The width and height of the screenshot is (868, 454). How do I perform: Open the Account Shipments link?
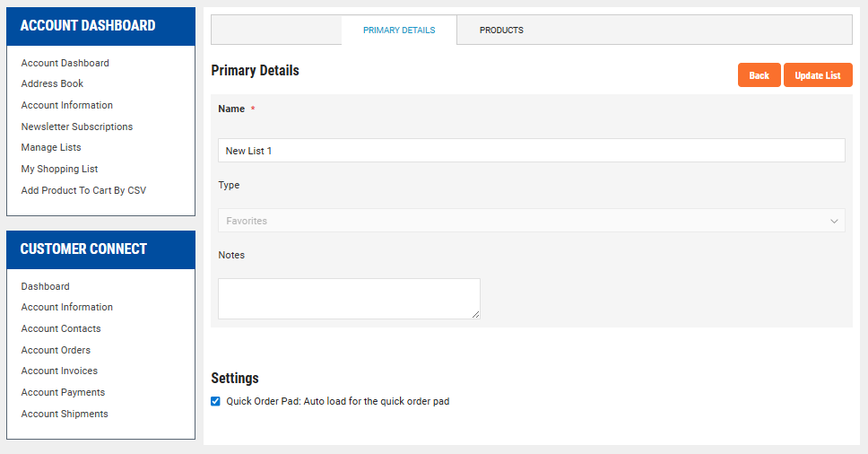coord(65,415)
